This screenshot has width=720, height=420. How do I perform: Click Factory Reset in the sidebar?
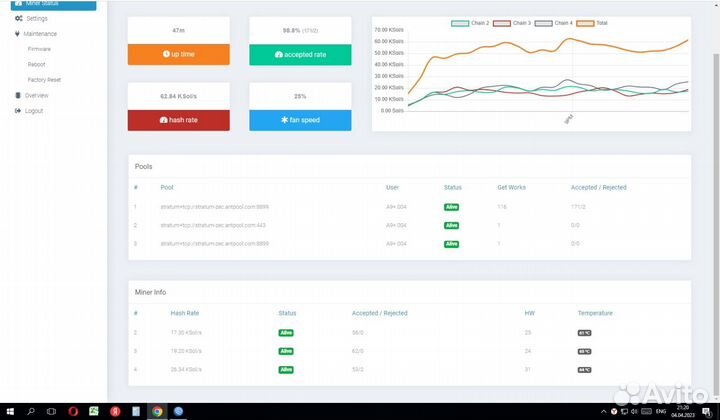[x=44, y=79]
